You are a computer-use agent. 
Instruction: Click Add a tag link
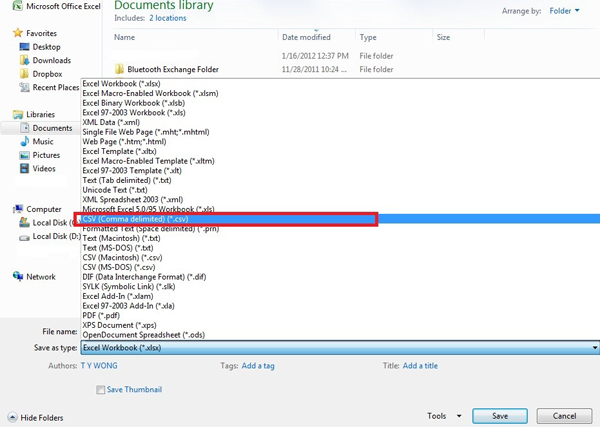coord(258,366)
